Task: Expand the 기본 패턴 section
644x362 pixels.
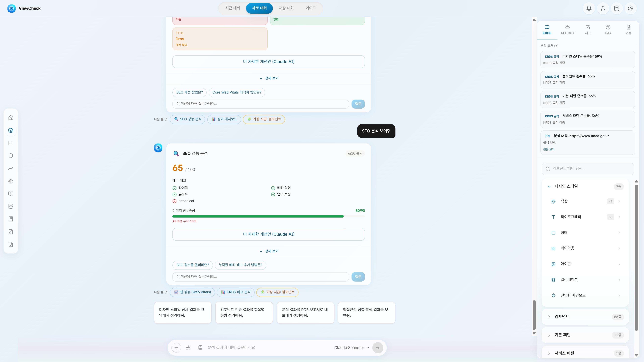Action: tap(585, 335)
